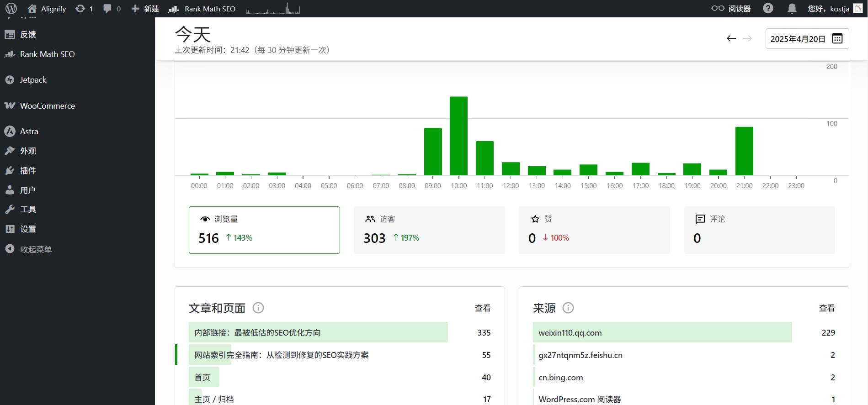Click the 17:00 bar in chart
This screenshot has width=868, height=405.
[640, 169]
